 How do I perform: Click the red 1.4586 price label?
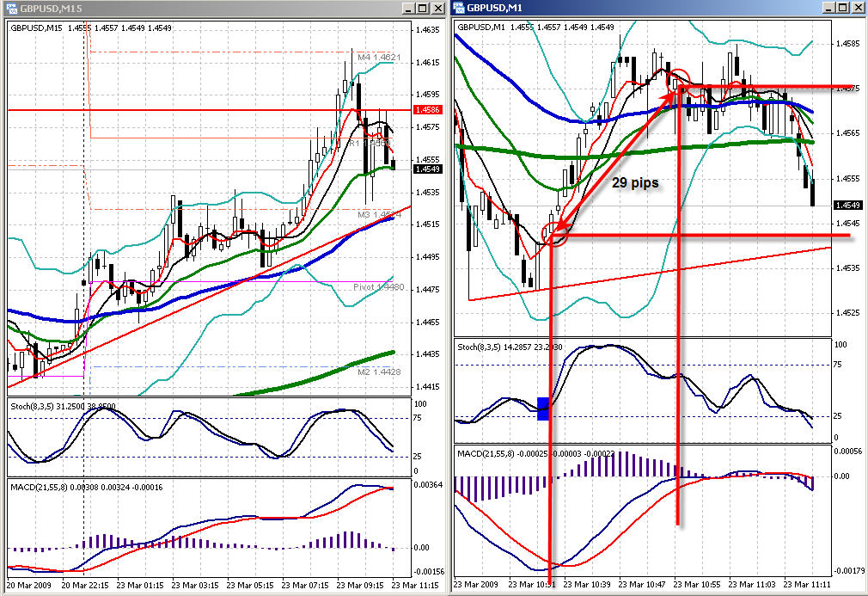[427, 110]
